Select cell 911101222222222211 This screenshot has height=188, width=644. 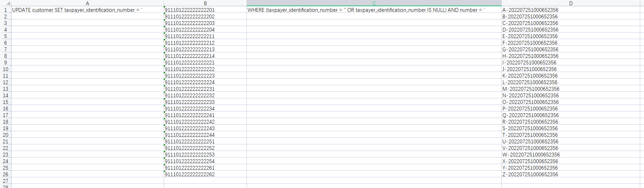pyautogui.click(x=205, y=36)
